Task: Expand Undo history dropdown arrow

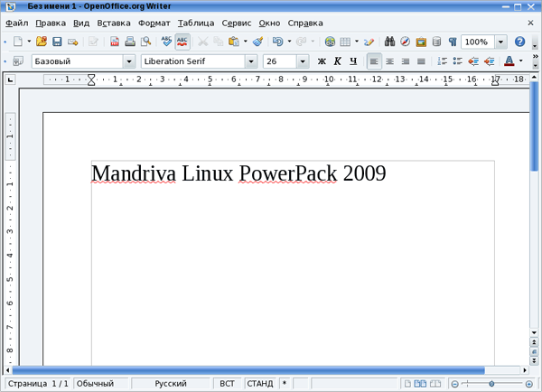Action: [289, 42]
